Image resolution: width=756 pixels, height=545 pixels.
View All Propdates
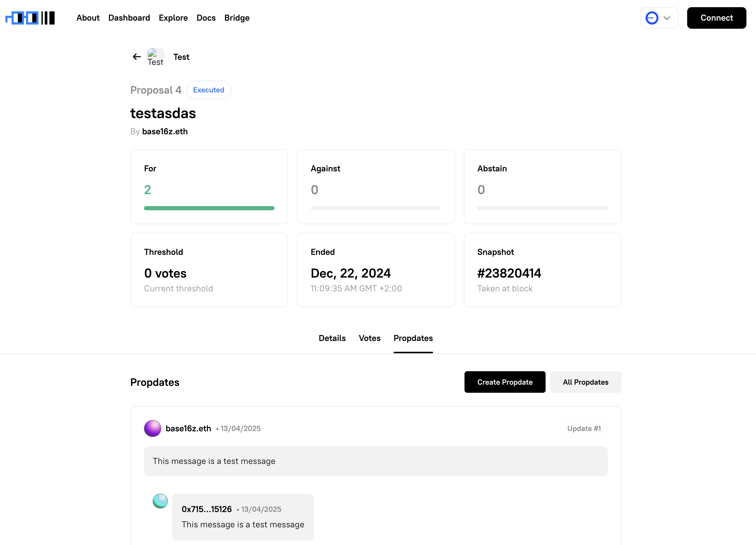pos(586,382)
